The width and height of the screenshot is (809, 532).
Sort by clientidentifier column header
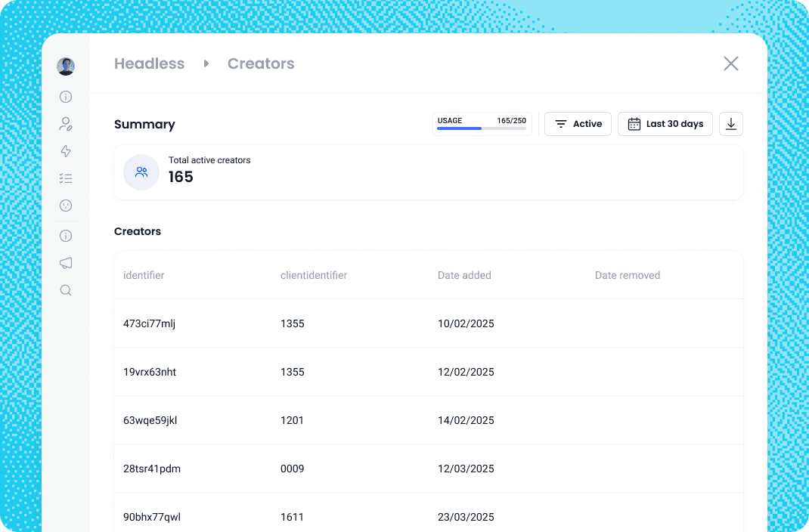tap(314, 275)
